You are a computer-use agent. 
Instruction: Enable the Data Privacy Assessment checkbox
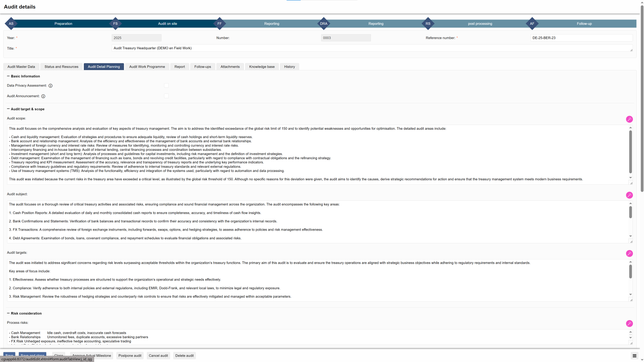(x=166, y=85)
